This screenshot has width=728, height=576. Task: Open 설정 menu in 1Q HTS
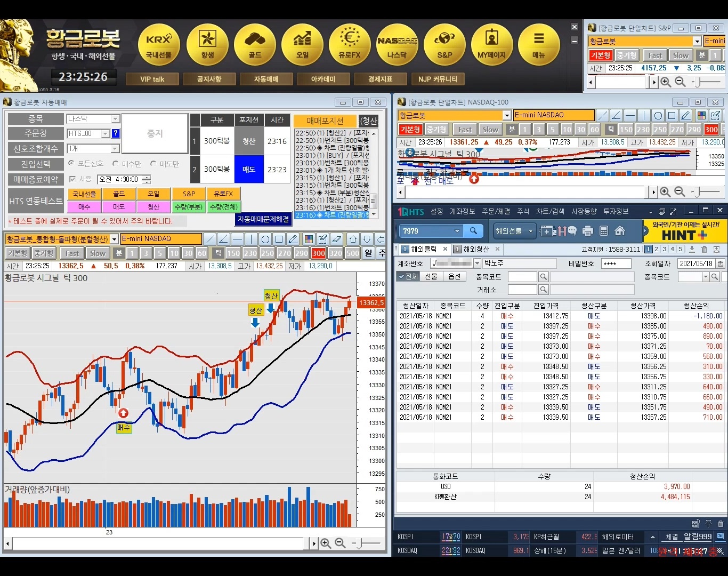pyautogui.click(x=437, y=211)
